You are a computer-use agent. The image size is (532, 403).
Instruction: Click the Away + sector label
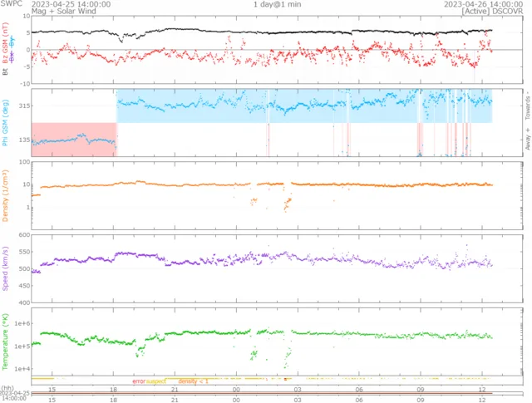coord(528,139)
